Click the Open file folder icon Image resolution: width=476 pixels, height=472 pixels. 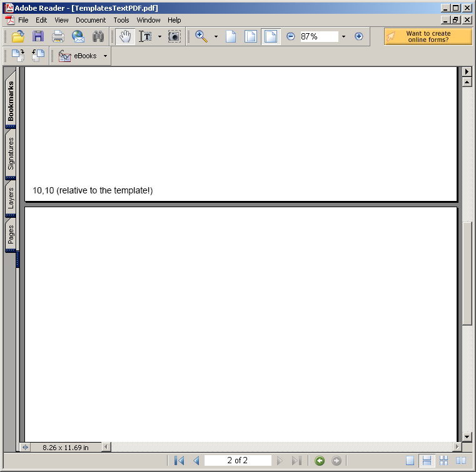pos(18,36)
